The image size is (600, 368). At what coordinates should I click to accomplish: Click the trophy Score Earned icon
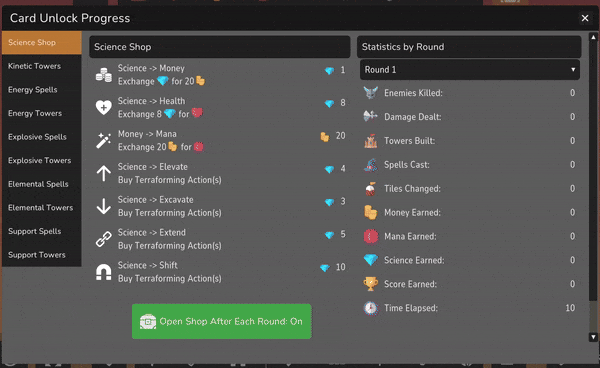coord(370,284)
